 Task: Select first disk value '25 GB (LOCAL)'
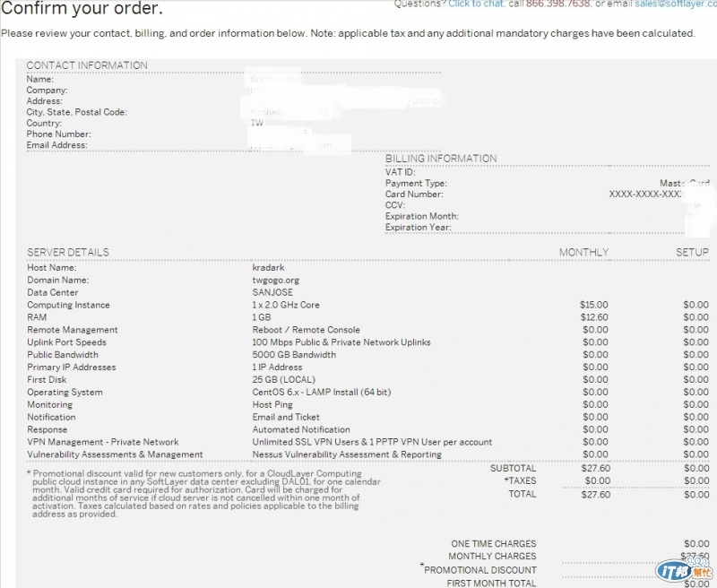[283, 379]
